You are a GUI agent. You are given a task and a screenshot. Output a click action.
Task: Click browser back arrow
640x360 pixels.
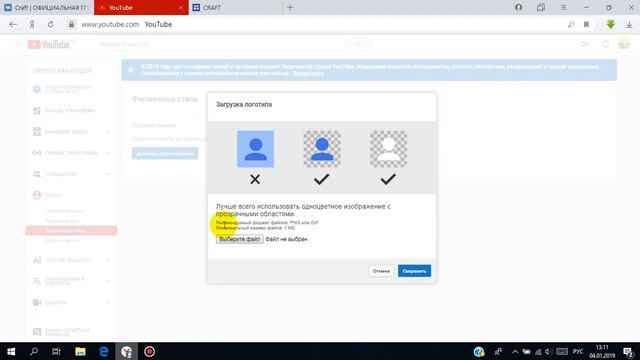(x=13, y=24)
